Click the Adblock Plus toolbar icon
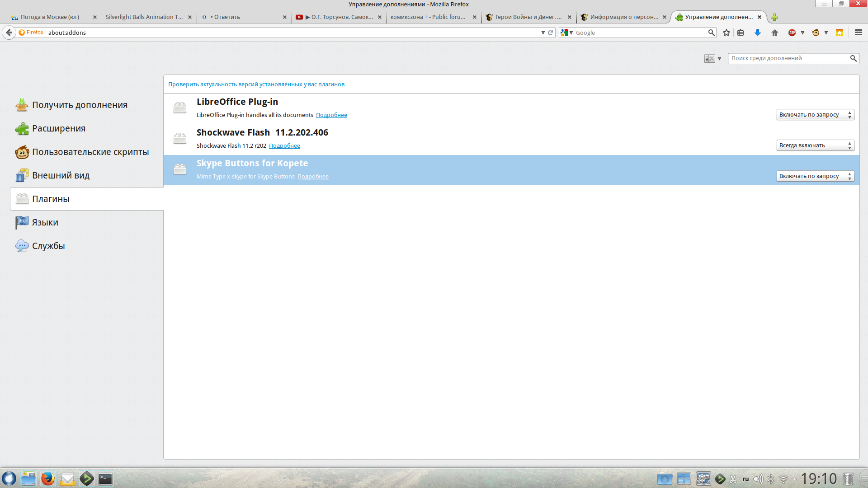 [x=792, y=33]
